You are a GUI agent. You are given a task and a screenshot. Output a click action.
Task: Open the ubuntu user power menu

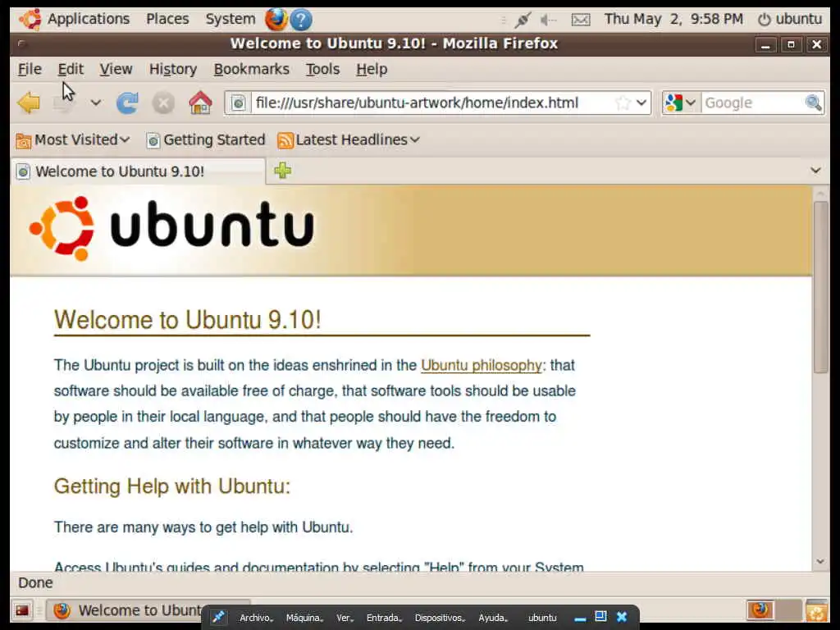pyautogui.click(x=790, y=19)
